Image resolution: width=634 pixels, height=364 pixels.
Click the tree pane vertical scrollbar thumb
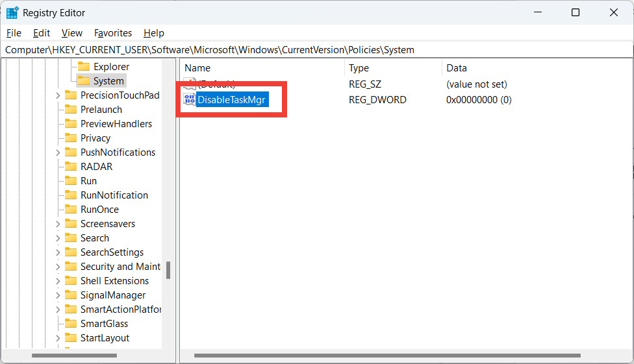[x=168, y=271]
